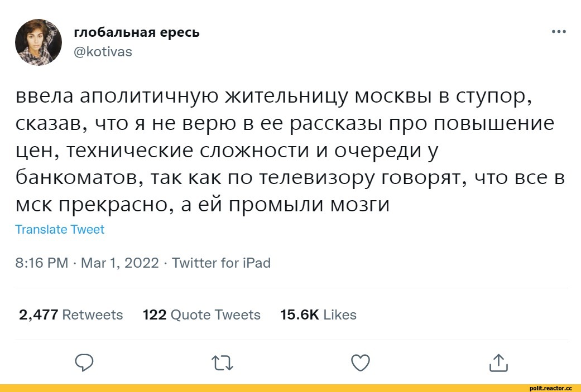
Task: View the 15.6K Likes list
Action: (318, 314)
